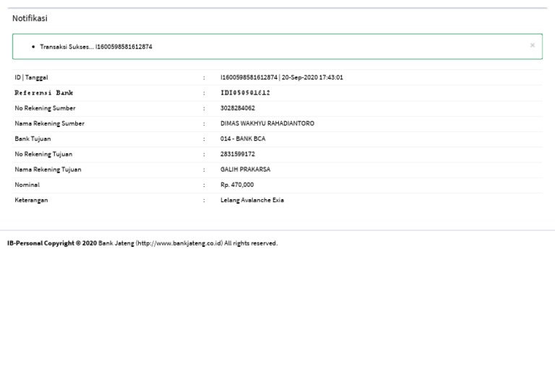Select the amount Rp. 470,000
The image size is (555, 392).
point(237,185)
